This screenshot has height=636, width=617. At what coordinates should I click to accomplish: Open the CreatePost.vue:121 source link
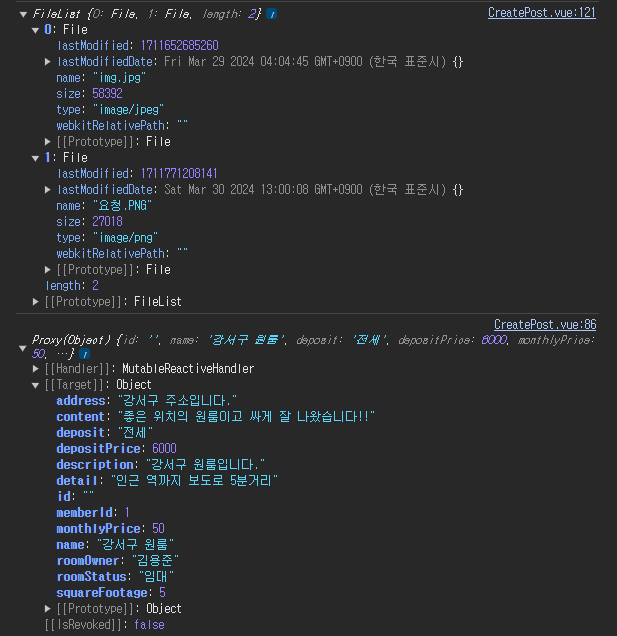click(542, 13)
